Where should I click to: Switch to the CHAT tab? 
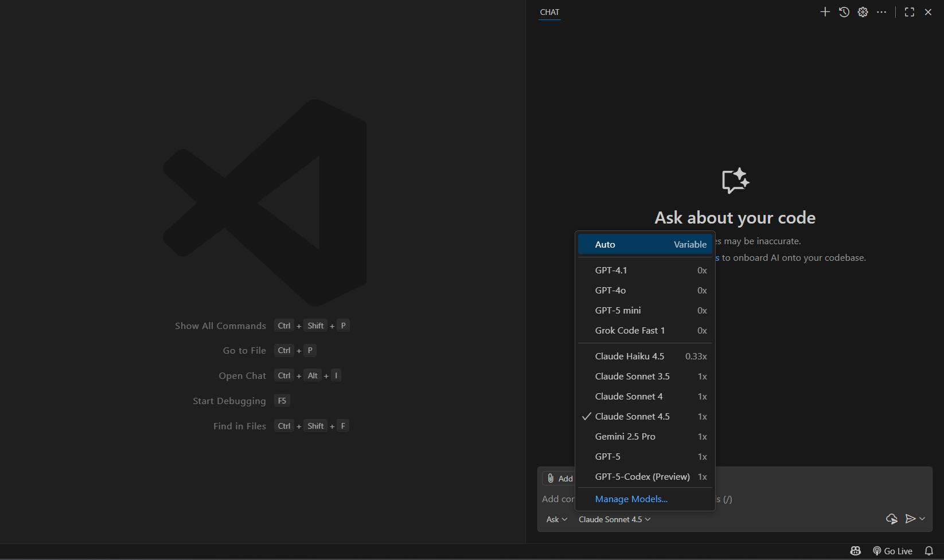[549, 12]
